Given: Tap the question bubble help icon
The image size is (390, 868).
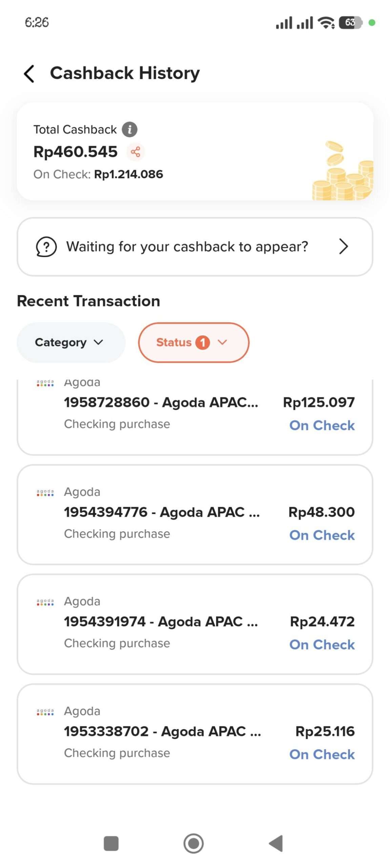Looking at the screenshot, I should 46,246.
